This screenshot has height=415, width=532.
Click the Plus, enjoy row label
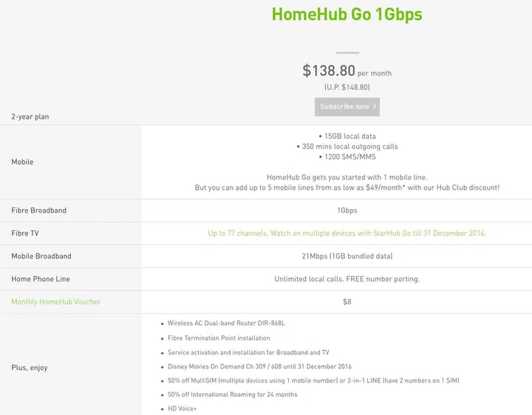(x=30, y=368)
